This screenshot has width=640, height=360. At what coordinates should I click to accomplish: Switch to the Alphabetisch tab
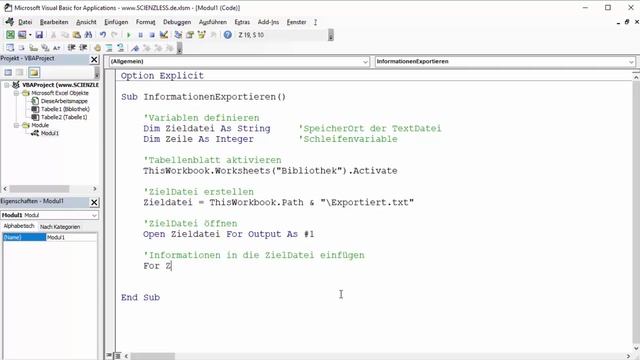tap(19, 226)
